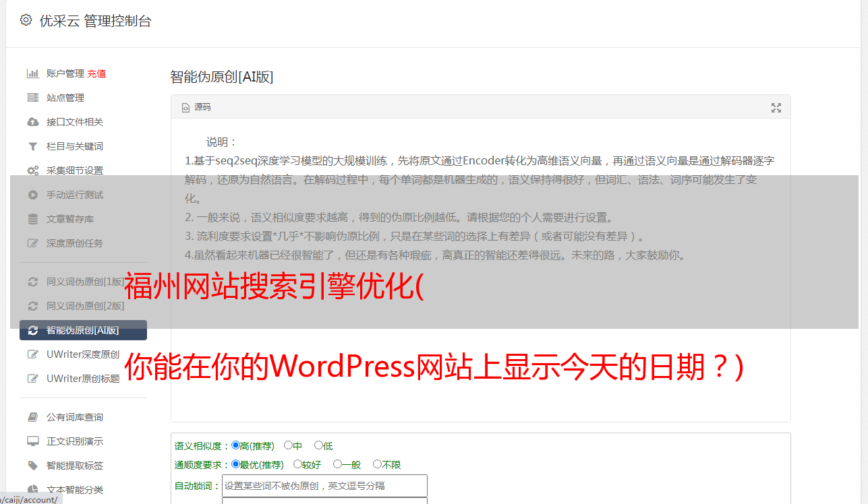
Task: Select 低 for 语义相似度
Action: tap(318, 445)
